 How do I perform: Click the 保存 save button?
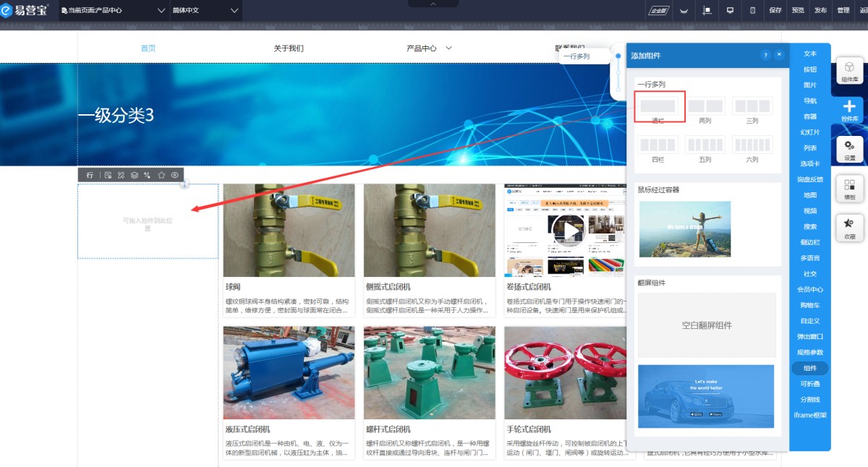(775, 10)
